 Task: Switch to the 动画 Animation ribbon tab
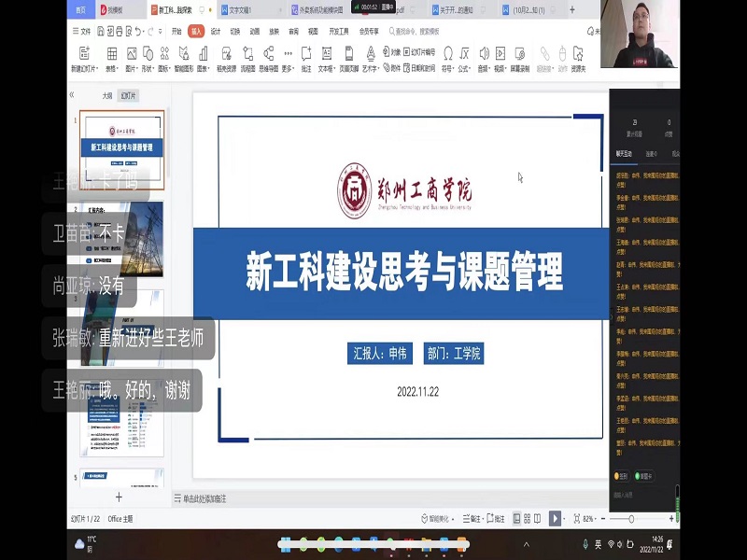pyautogui.click(x=255, y=32)
